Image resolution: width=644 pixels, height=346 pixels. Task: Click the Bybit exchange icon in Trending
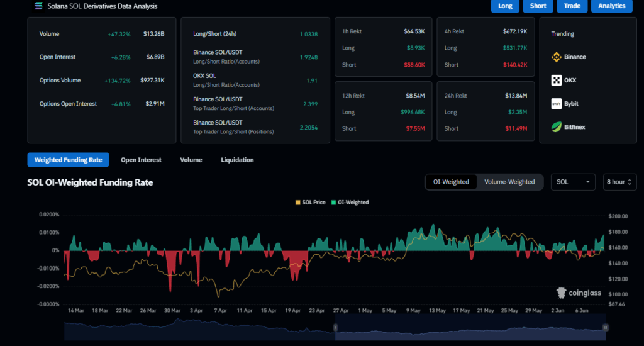point(556,103)
